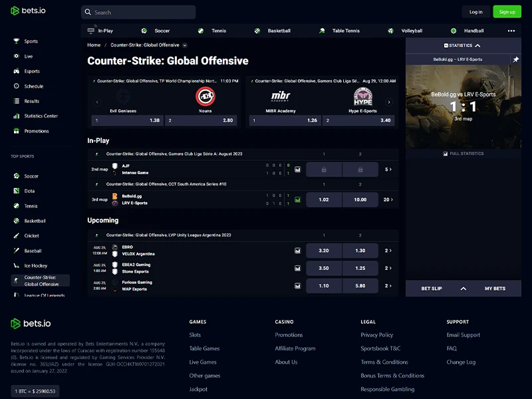The height and width of the screenshot is (399, 532).
Task: Click the next arrow on featured matches carousel
Action: 389,102
